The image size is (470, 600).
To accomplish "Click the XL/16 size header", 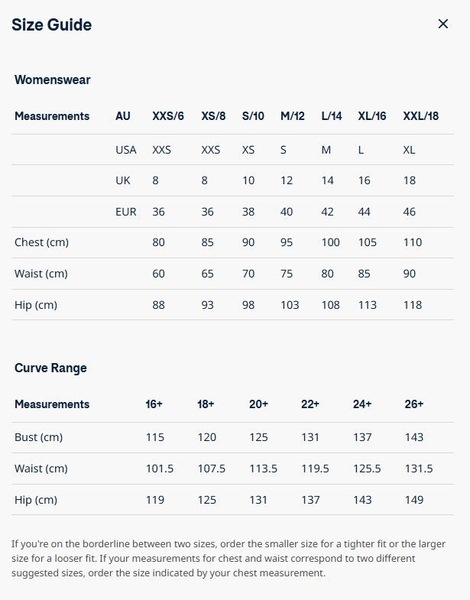I will click(x=372, y=116).
